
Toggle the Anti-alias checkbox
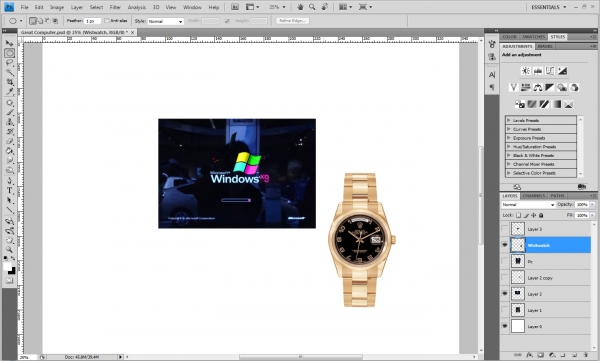pos(107,21)
